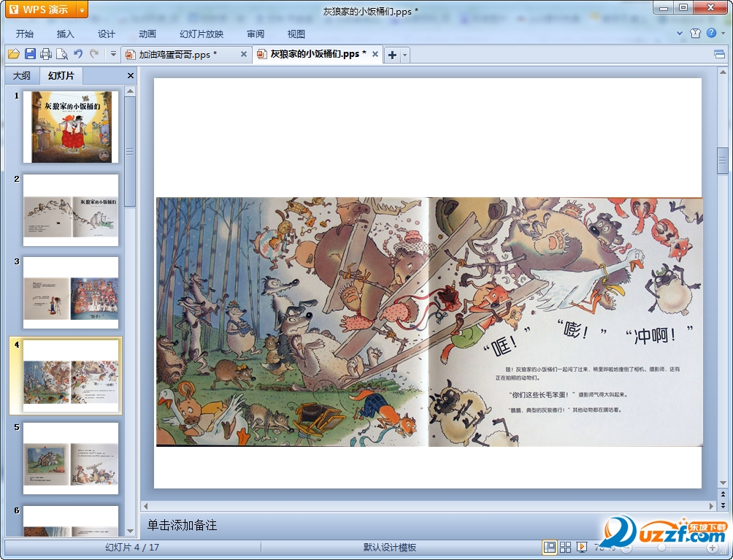Open the Help question mark icon
The height and width of the screenshot is (560, 733).
click(712, 33)
